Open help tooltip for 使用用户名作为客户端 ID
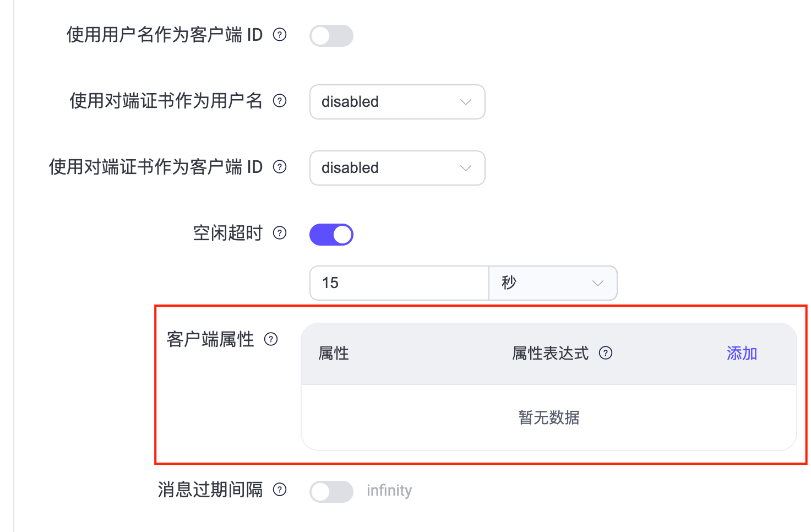This screenshot has height=532, width=811. click(280, 35)
